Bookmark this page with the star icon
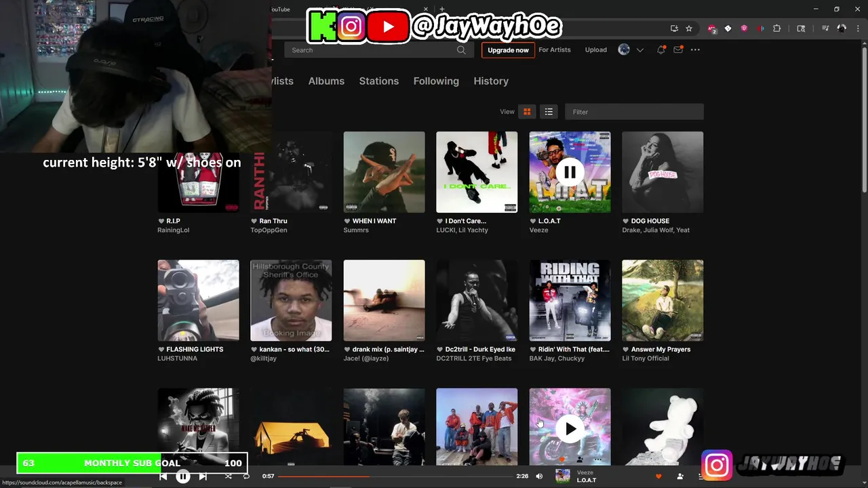This screenshot has height=488, width=868. (x=689, y=28)
